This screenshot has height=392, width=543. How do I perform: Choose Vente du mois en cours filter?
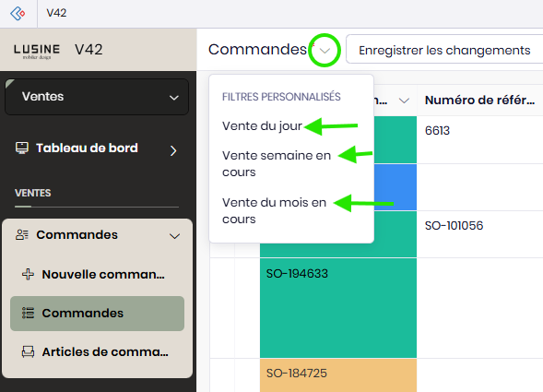point(274,210)
